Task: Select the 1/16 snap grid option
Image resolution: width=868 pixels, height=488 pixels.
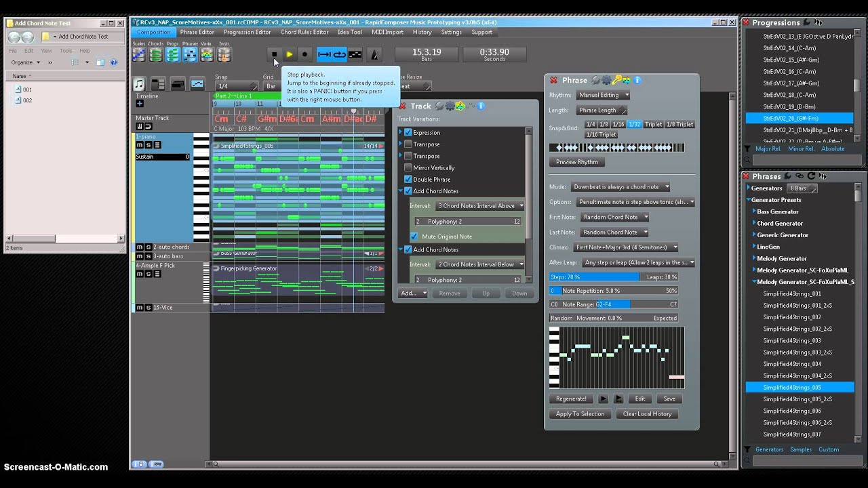Action: pos(618,124)
